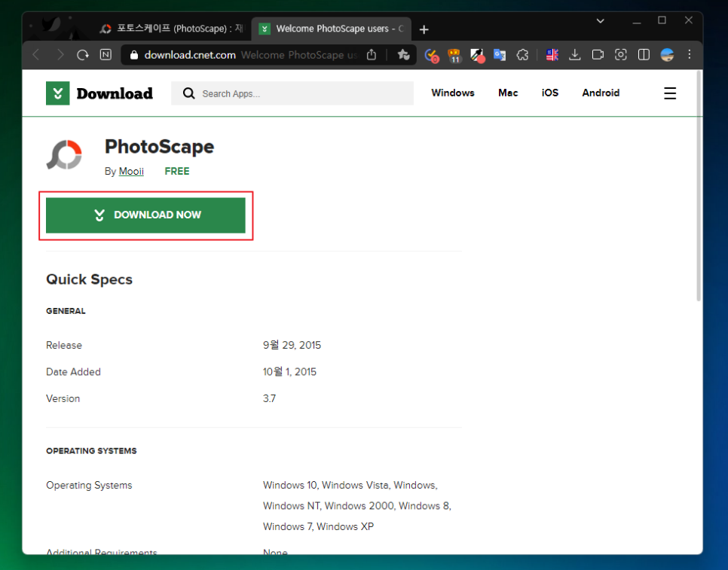This screenshot has width=728, height=570.
Task: Click the UK flag toolbar icon
Action: (x=552, y=55)
